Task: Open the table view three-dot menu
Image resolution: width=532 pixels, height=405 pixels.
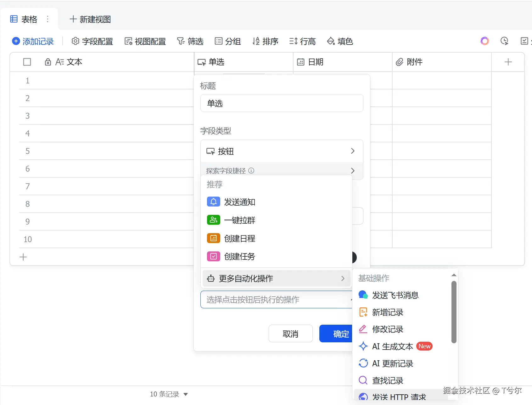Action: pos(48,19)
